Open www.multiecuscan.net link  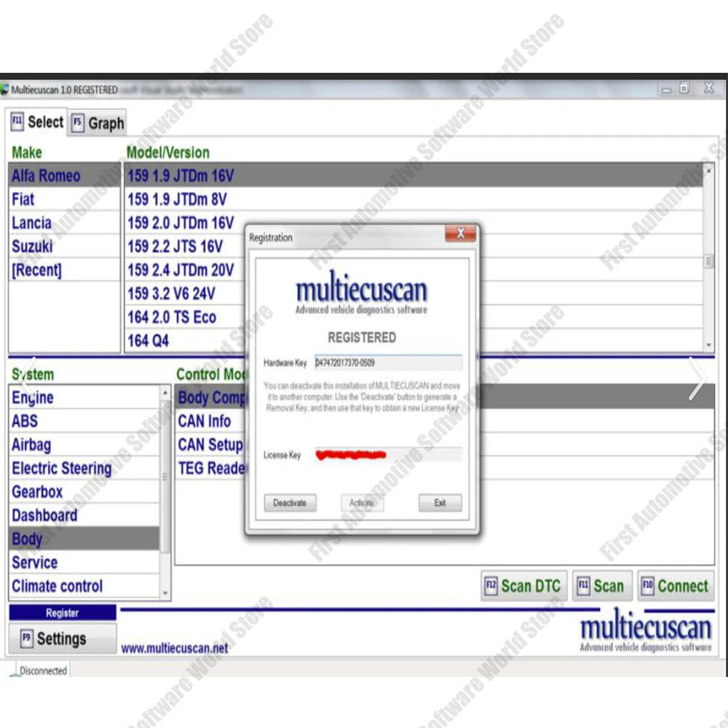pyautogui.click(x=175, y=648)
